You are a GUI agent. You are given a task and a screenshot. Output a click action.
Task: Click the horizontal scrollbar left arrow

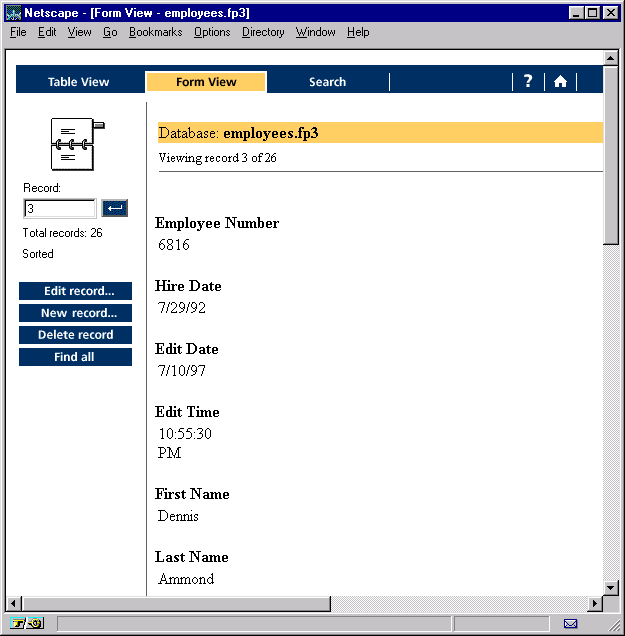[x=13, y=604]
